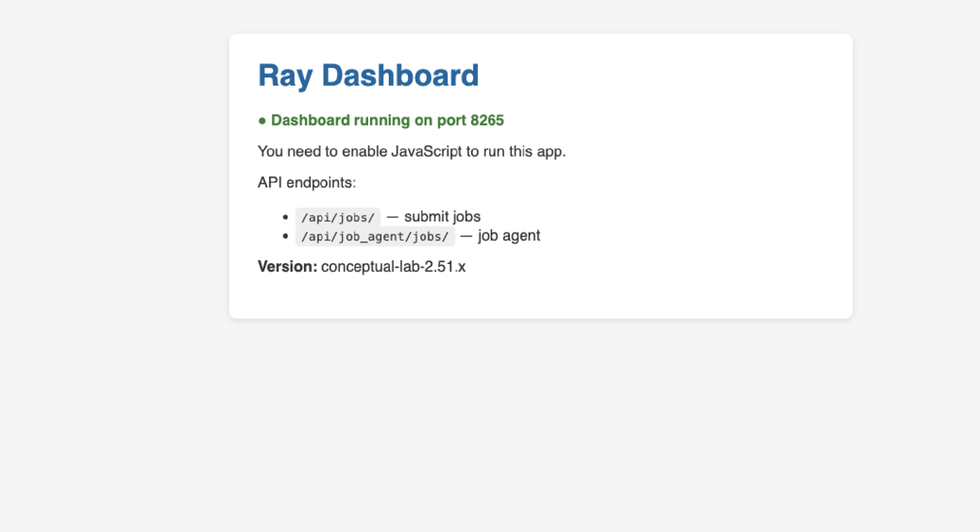Click the bold Version label
The width and height of the screenshot is (980, 532).
click(x=288, y=266)
